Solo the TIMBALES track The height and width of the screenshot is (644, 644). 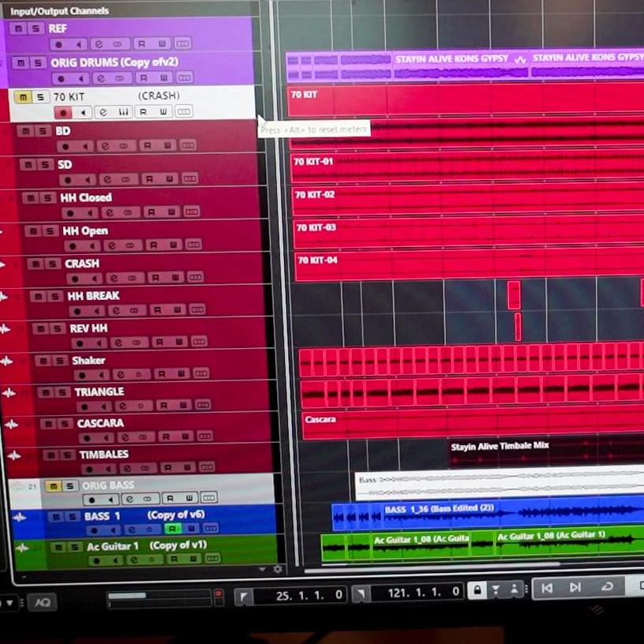point(68,455)
